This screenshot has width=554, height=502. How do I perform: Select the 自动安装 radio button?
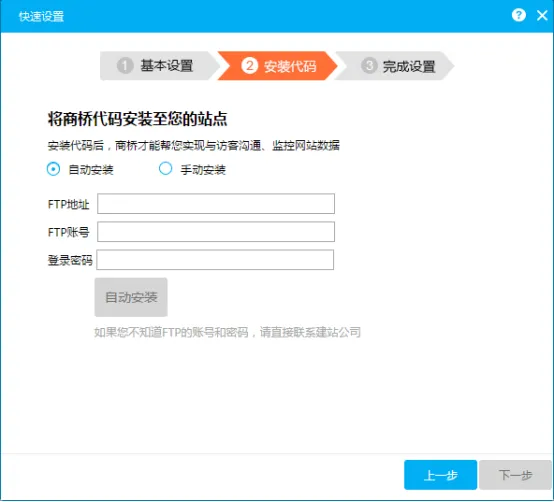coord(53,169)
